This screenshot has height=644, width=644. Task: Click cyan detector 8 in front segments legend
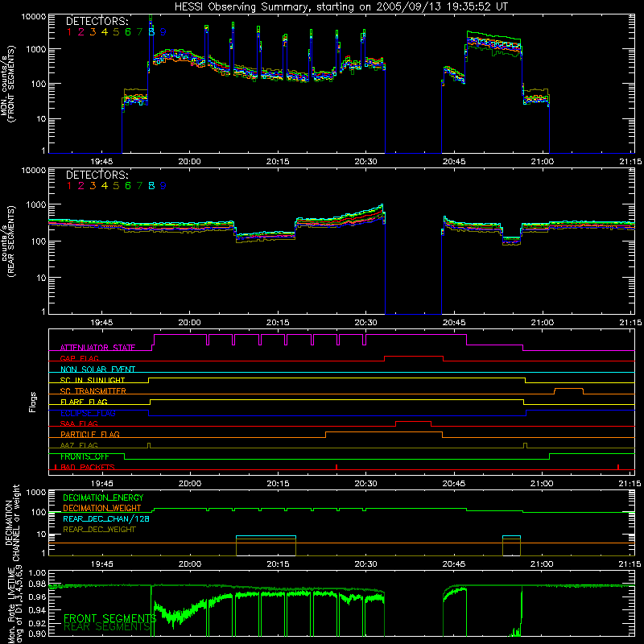pos(151,32)
